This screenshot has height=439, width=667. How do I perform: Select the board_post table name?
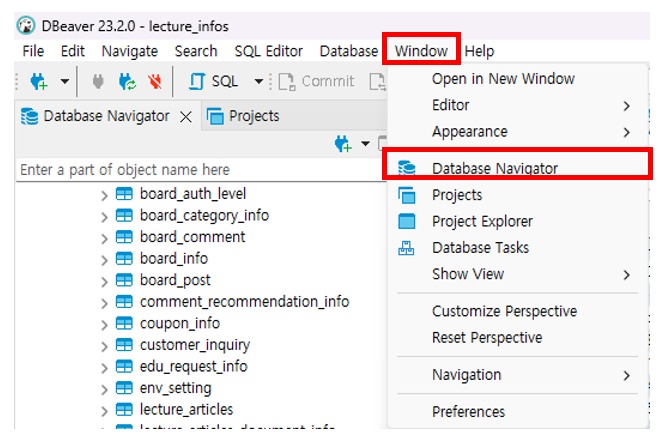coord(175,281)
